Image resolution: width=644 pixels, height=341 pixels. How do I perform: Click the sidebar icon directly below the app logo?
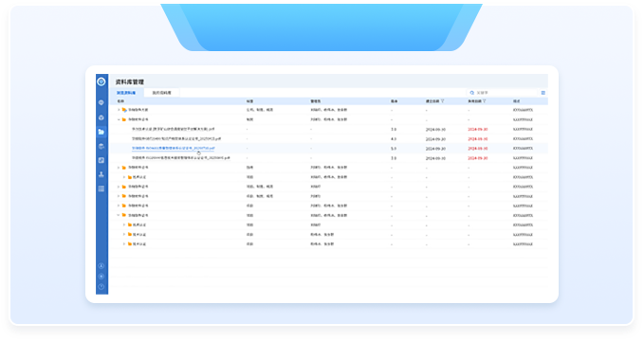(x=101, y=102)
